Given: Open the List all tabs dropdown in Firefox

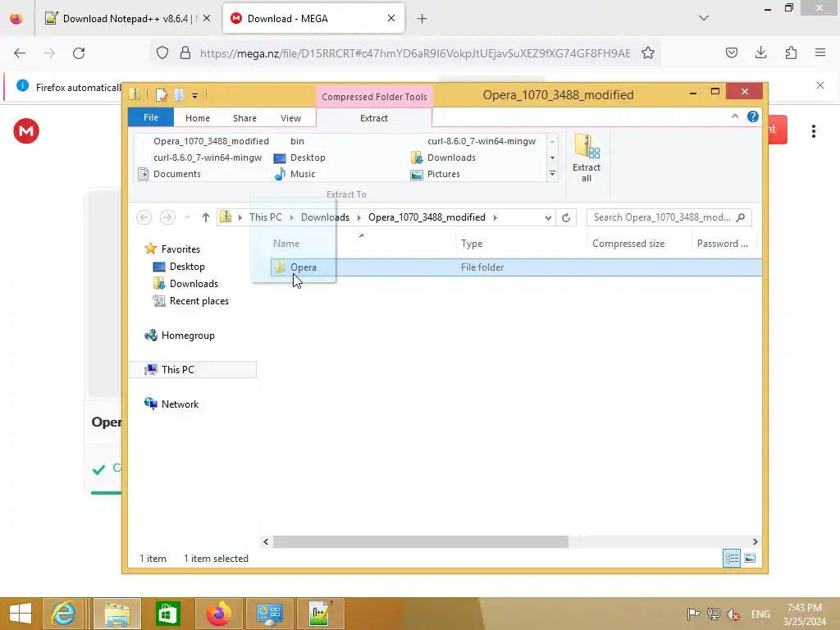Looking at the screenshot, I should point(703,18).
